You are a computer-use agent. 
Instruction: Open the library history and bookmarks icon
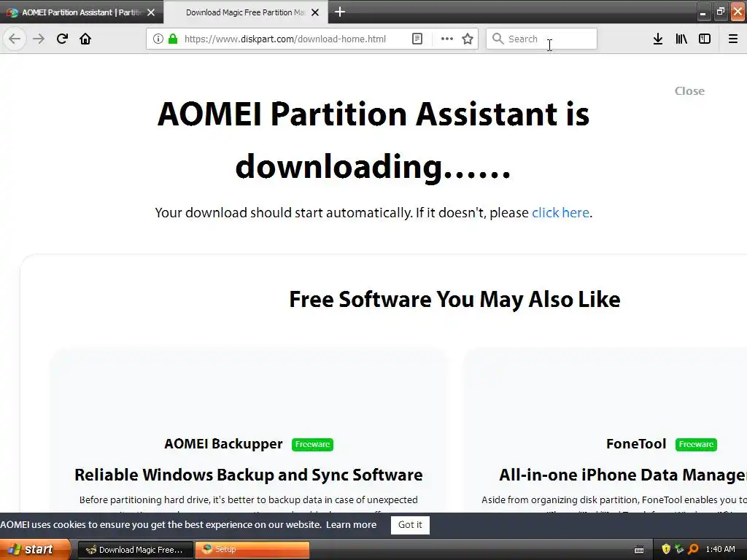pos(681,39)
